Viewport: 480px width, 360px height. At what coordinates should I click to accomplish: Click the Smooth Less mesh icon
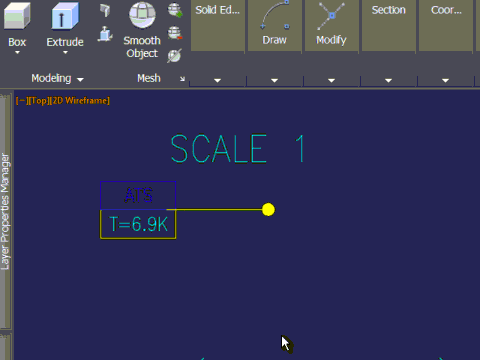175,33
